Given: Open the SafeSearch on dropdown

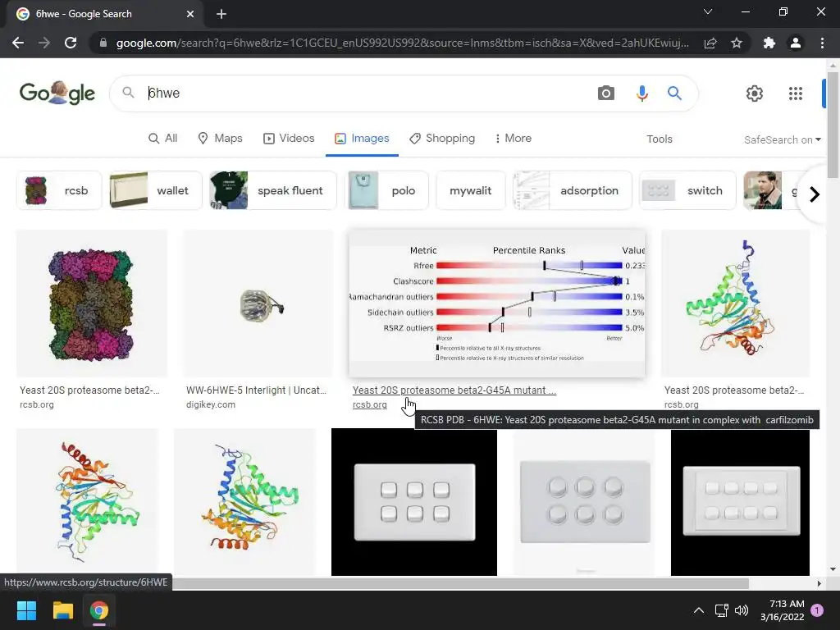Looking at the screenshot, I should coord(782,139).
